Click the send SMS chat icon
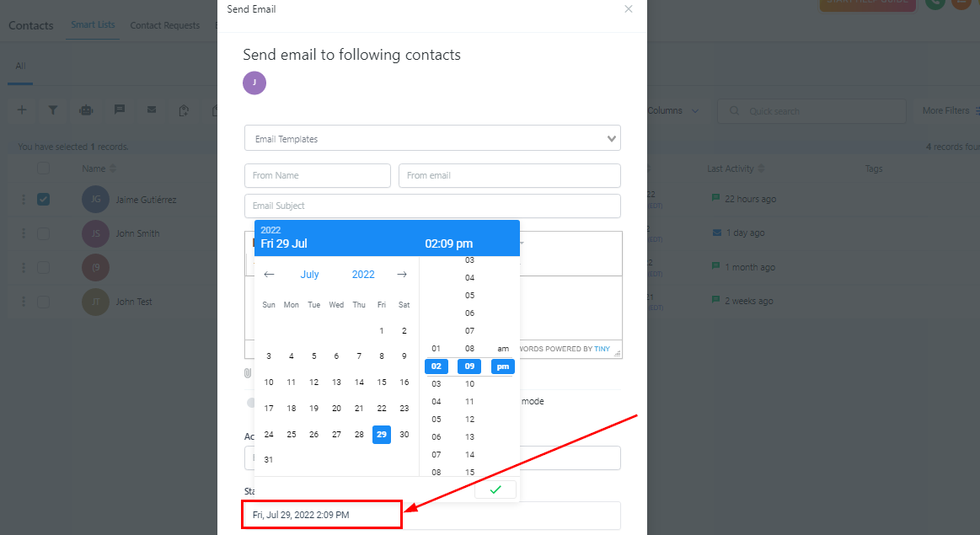The image size is (980, 535). click(x=119, y=110)
